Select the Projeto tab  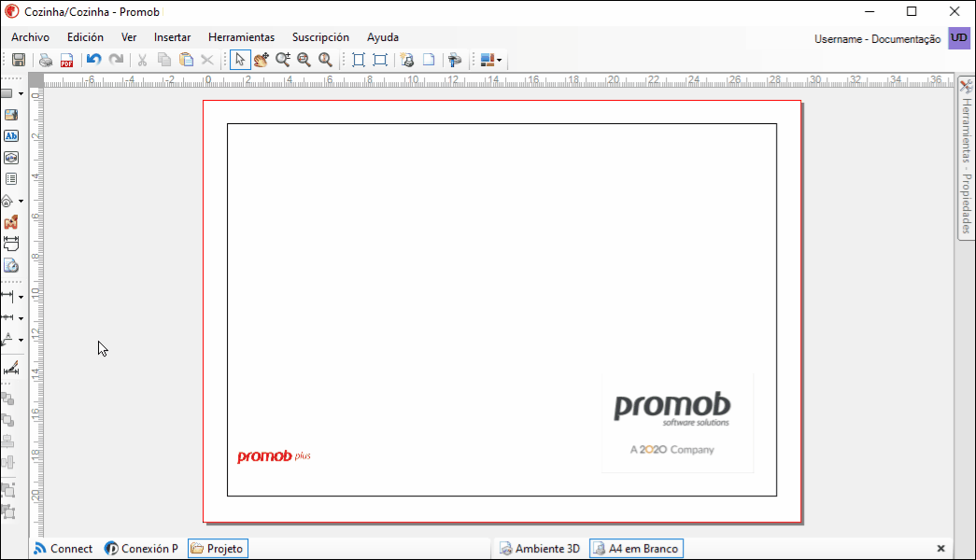218,549
